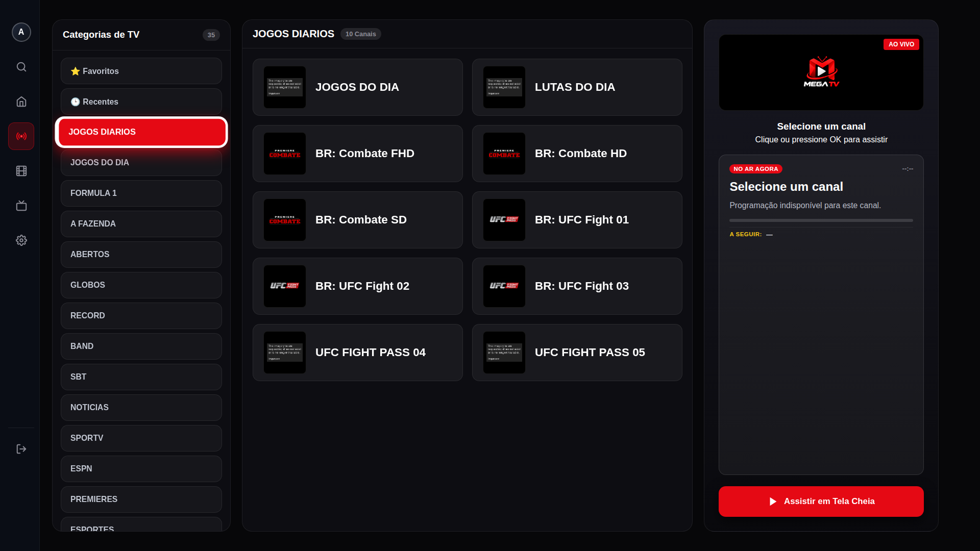
Task: Click the program progress bar
Action: point(821,220)
